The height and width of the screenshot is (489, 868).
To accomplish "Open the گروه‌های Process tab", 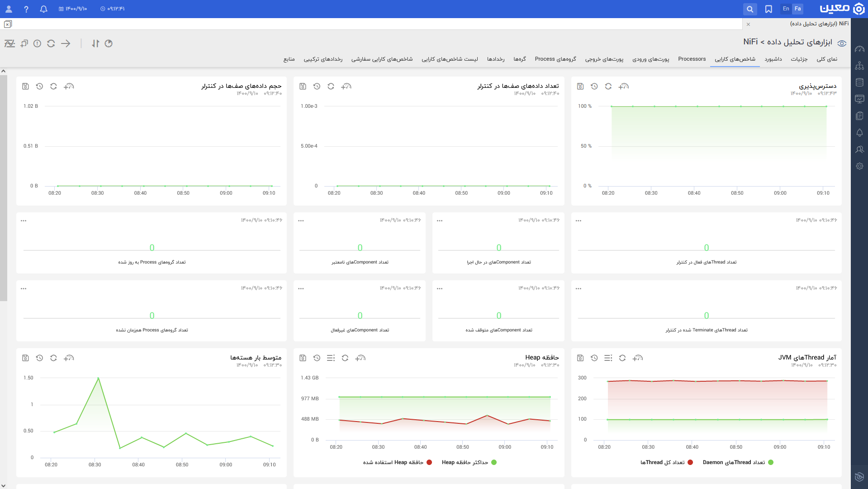I will [x=555, y=59].
